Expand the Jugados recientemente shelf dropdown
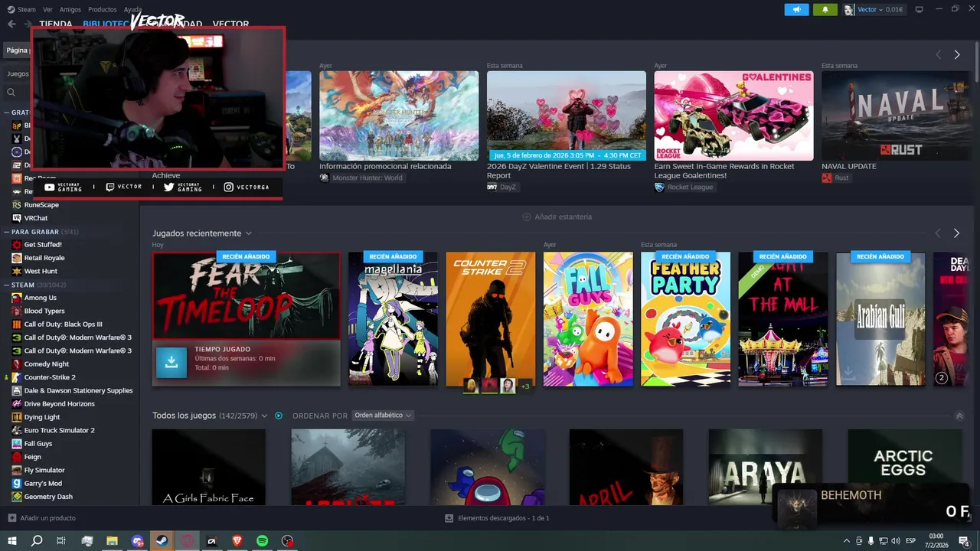The width and height of the screenshot is (980, 551). (x=249, y=233)
